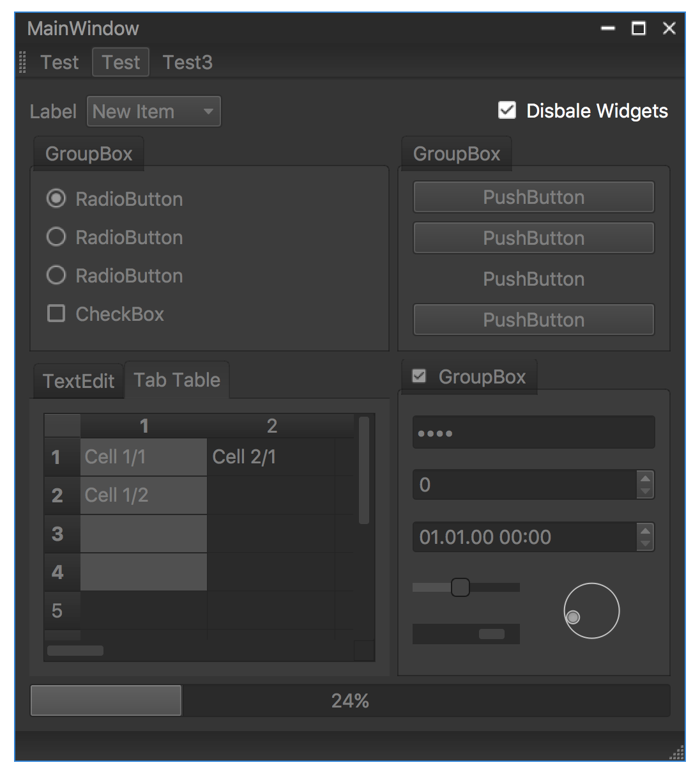Image resolution: width=700 pixels, height=781 pixels.
Task: Toggle the checkable GroupBox checkbox
Action: point(419,376)
